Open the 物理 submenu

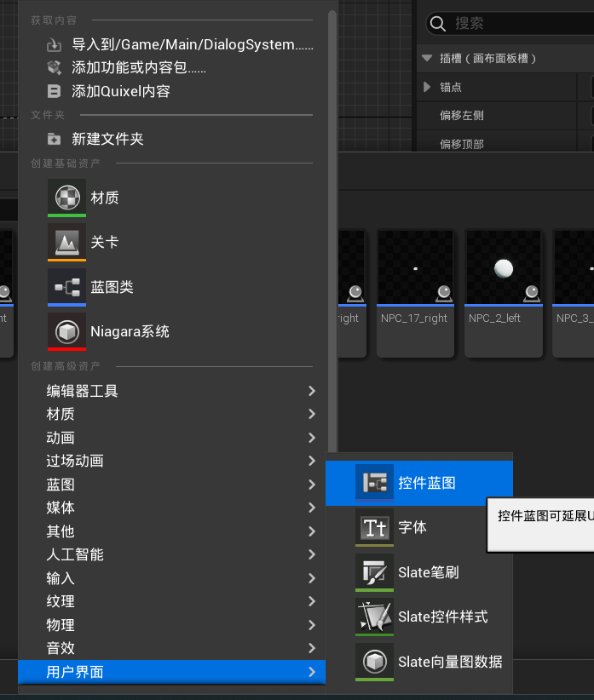point(172,625)
